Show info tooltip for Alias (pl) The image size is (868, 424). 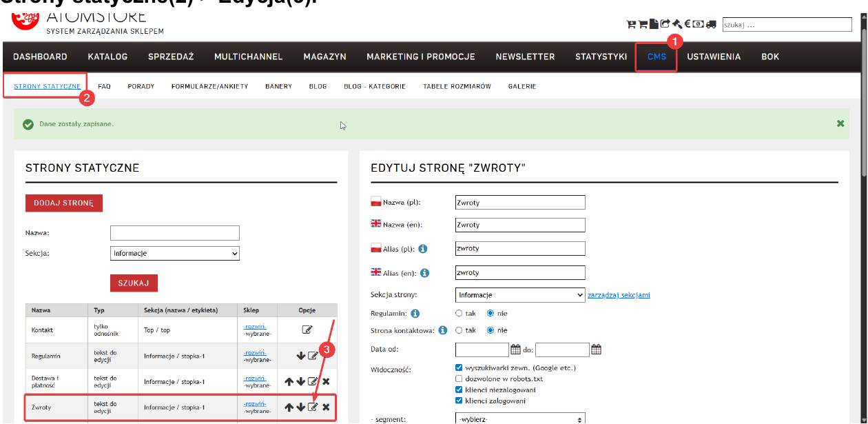pyautogui.click(x=423, y=249)
